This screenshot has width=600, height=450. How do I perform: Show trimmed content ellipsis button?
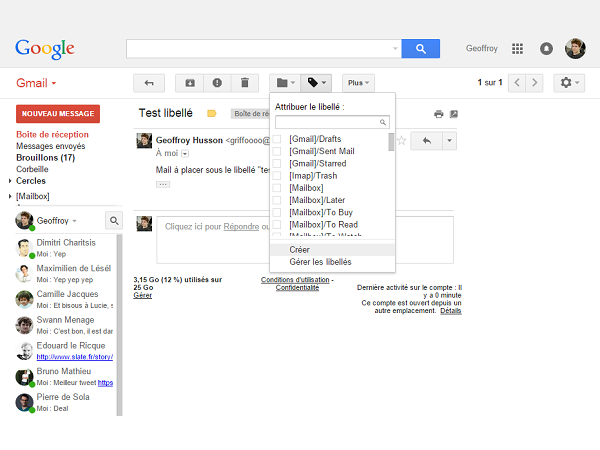163,184
